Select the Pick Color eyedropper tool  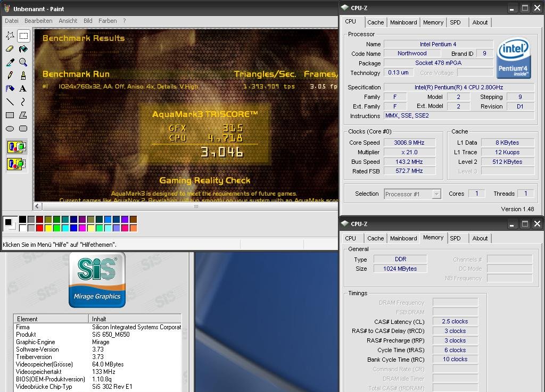pyautogui.click(x=10, y=62)
